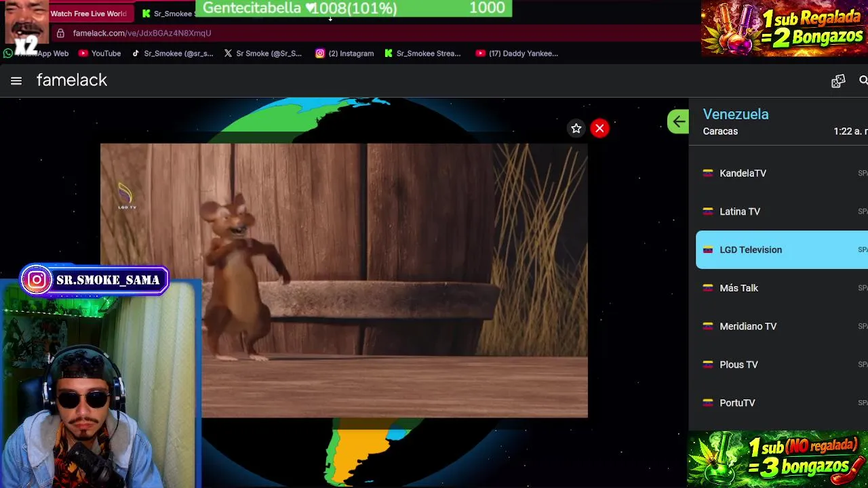This screenshot has height=488, width=868.
Task: Click the famelack logo text
Action: pyautogui.click(x=72, y=80)
